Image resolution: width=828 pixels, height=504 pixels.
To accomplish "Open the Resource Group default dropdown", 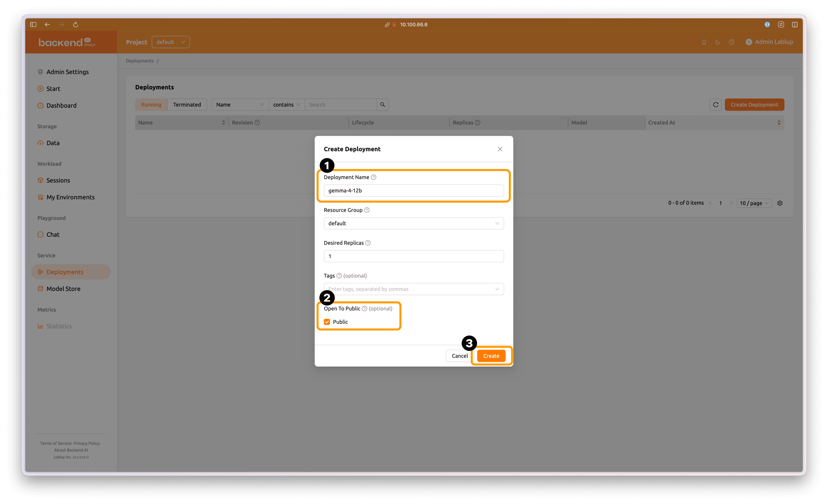I will pyautogui.click(x=414, y=223).
